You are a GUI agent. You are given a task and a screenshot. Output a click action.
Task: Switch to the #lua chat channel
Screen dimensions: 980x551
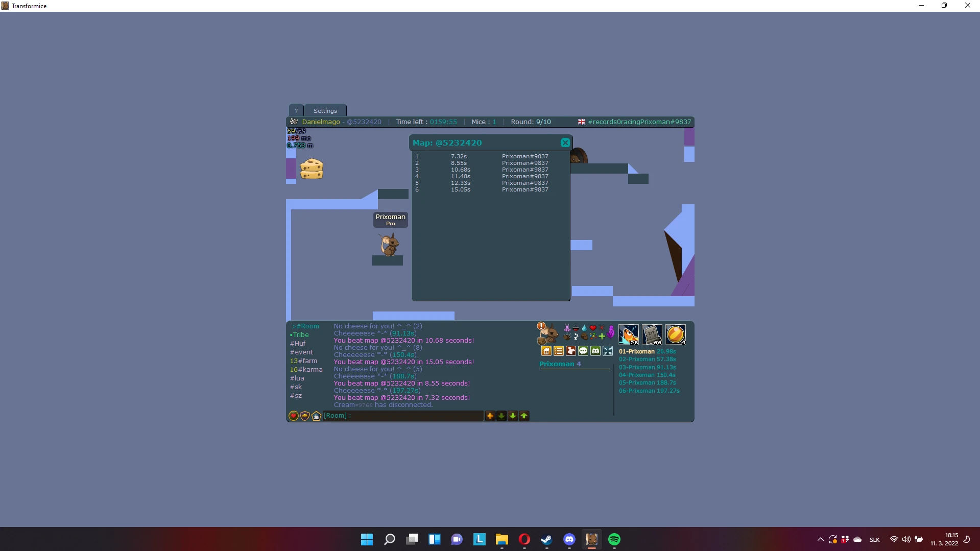pos(297,378)
